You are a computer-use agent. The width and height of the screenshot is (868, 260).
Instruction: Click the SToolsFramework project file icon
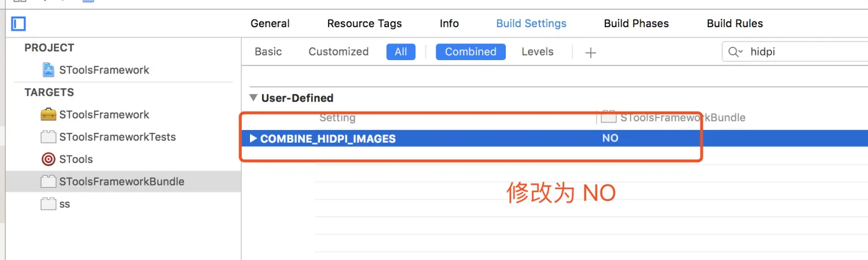[x=49, y=70]
